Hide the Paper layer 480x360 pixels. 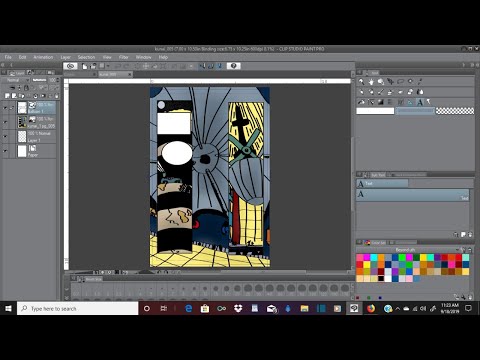coord(5,151)
